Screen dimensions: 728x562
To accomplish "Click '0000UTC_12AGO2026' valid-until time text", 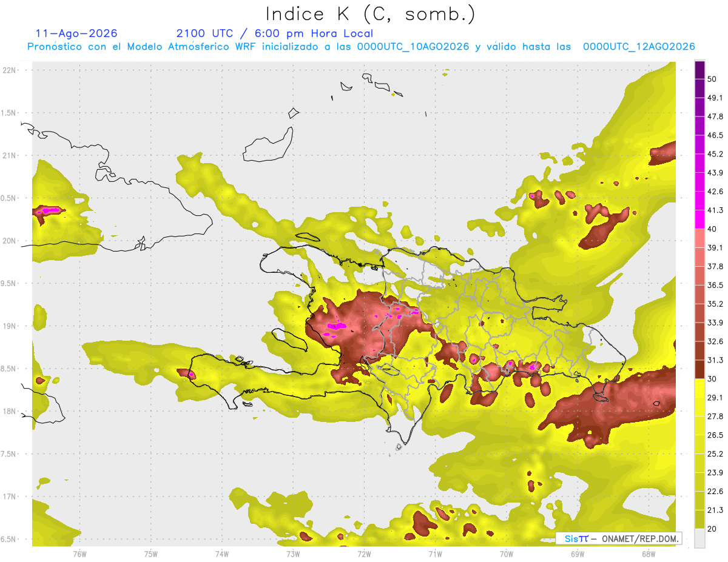I will point(639,47).
